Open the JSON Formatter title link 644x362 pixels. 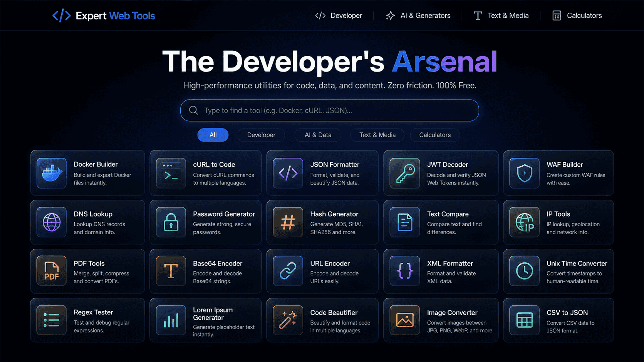click(335, 164)
